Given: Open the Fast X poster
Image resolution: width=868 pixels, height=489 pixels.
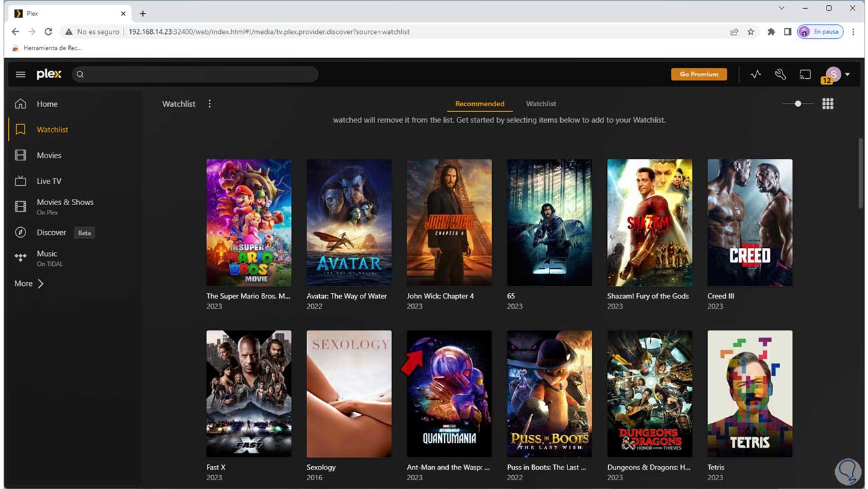Looking at the screenshot, I should 248,393.
